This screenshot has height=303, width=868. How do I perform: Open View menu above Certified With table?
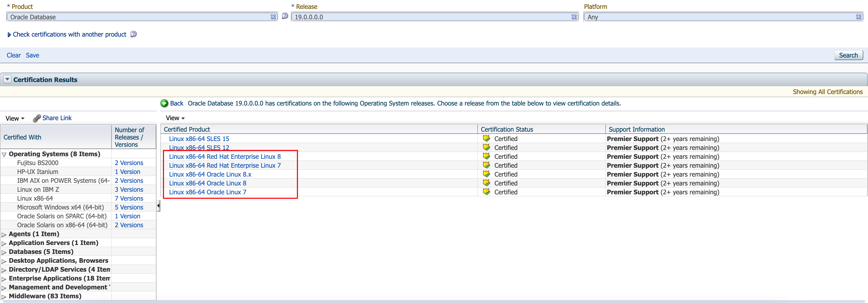click(x=15, y=118)
